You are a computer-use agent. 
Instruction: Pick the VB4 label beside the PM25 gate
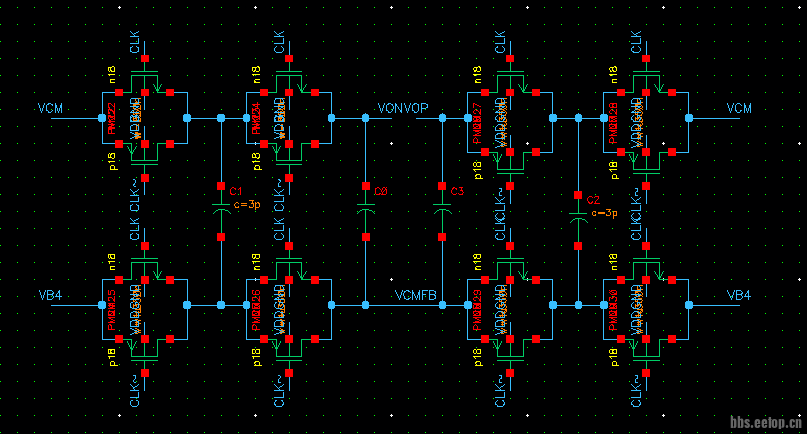pos(50,296)
